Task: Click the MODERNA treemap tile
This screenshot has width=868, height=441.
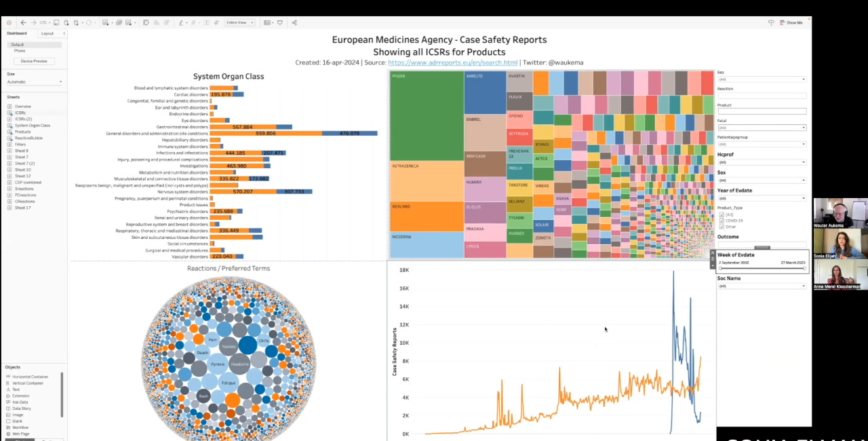Action: [427, 245]
